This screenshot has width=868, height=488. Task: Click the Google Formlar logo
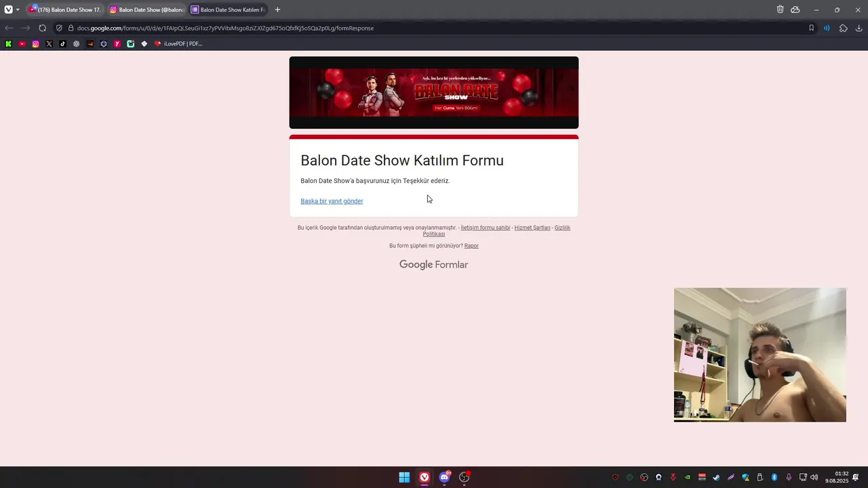pos(434,264)
